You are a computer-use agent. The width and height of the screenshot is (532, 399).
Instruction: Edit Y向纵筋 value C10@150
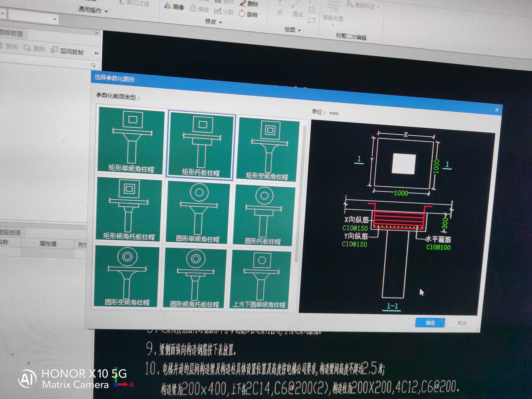(x=354, y=244)
